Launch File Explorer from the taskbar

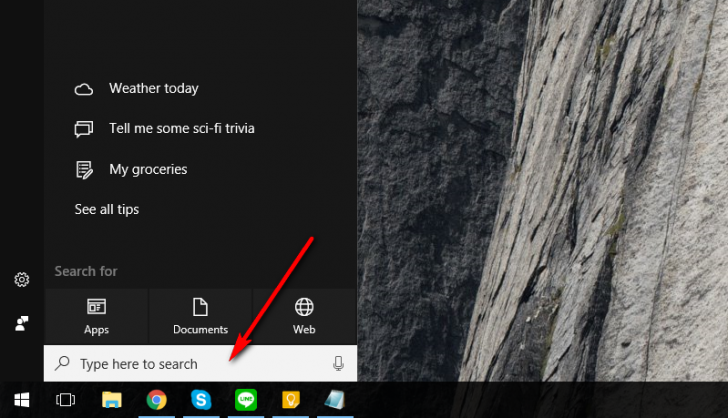coord(112,400)
